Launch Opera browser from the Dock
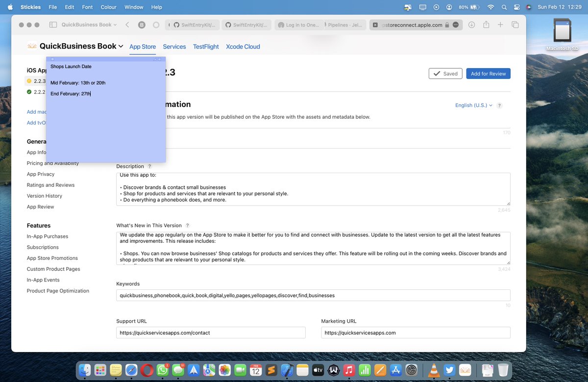588x382 pixels. coord(147,370)
